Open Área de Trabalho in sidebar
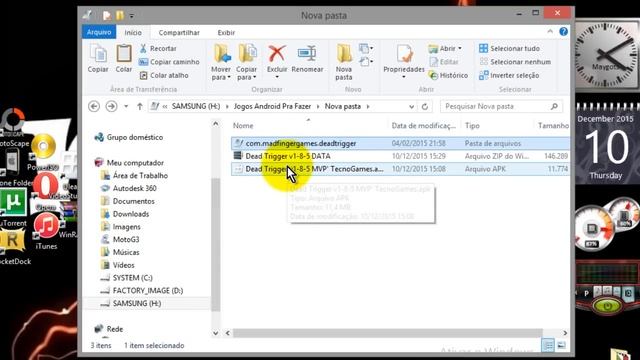 (x=135, y=176)
